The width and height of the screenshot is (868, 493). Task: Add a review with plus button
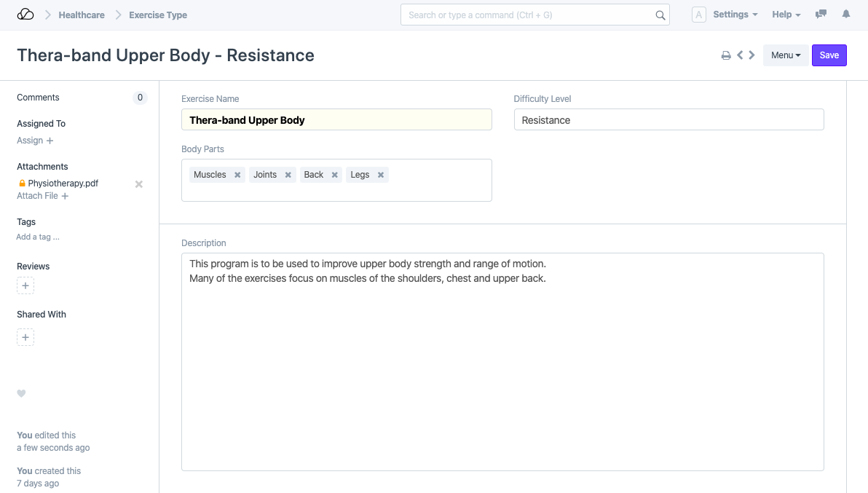tap(25, 286)
